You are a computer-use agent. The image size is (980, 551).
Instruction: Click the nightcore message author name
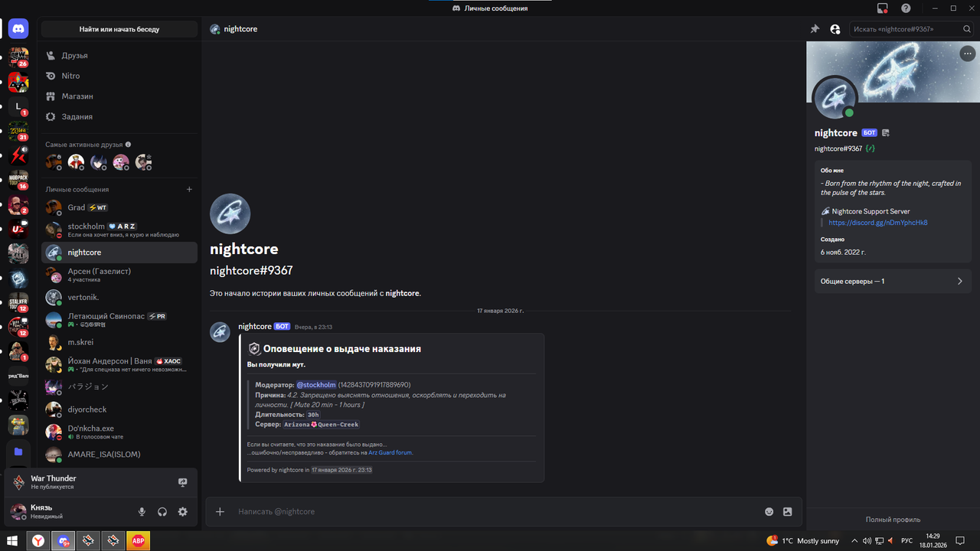click(x=255, y=327)
